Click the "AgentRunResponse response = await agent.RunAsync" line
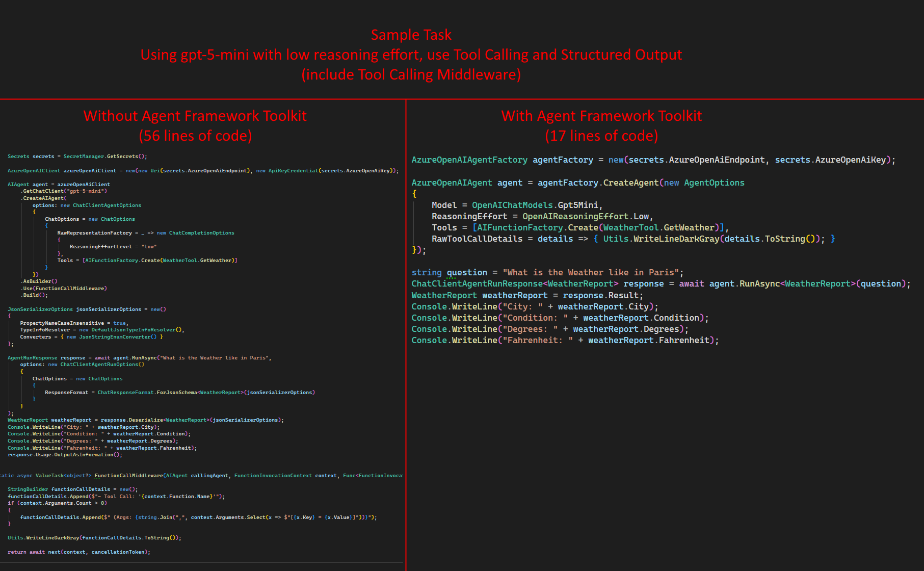The width and height of the screenshot is (924, 571). [140, 358]
